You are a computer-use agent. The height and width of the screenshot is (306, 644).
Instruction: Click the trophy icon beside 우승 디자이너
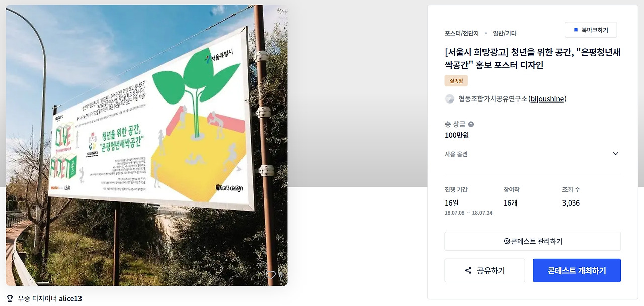[x=10, y=298]
